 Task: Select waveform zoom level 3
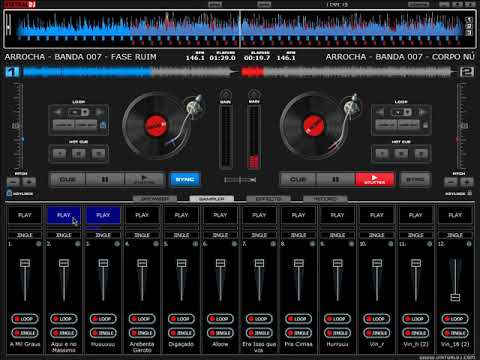click(x=469, y=33)
